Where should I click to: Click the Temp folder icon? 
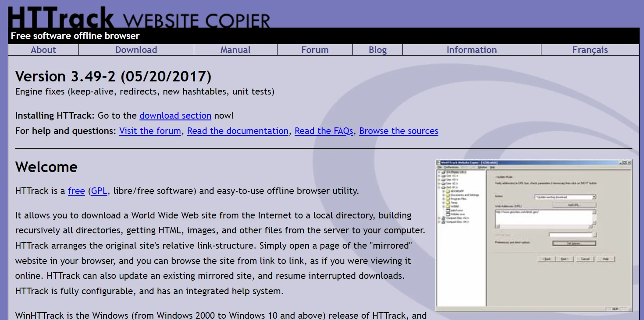pos(448,202)
